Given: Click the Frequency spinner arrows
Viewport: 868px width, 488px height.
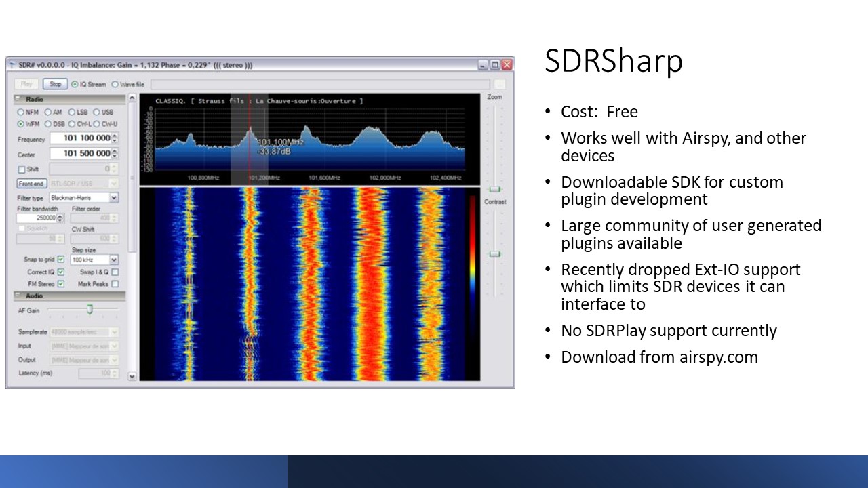Looking at the screenshot, I should click(x=115, y=138).
